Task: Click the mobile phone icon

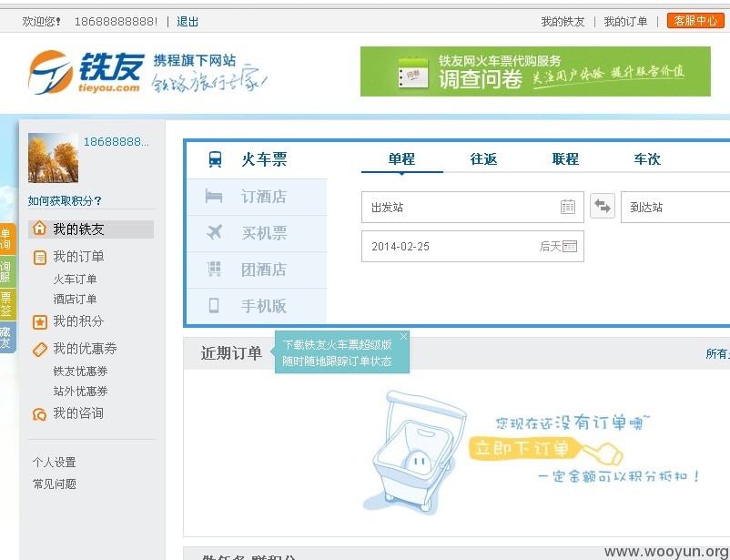Action: 214,306
